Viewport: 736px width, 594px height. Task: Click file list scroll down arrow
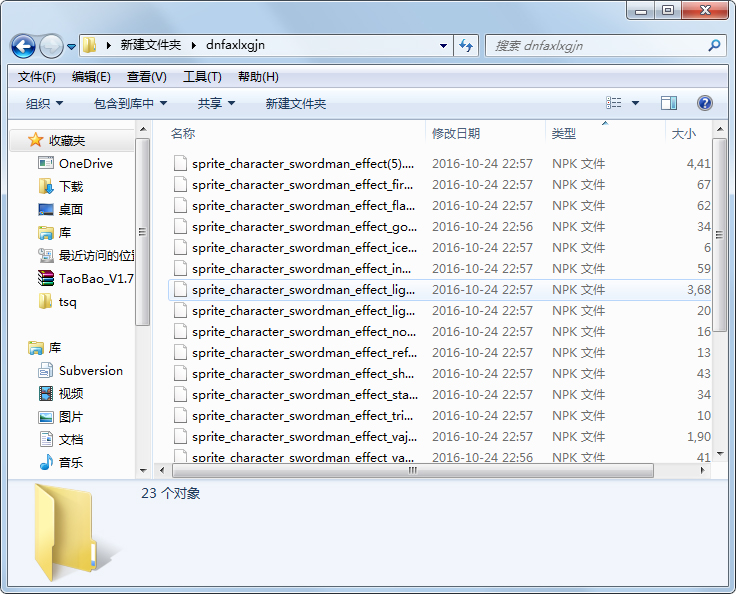(x=720, y=454)
